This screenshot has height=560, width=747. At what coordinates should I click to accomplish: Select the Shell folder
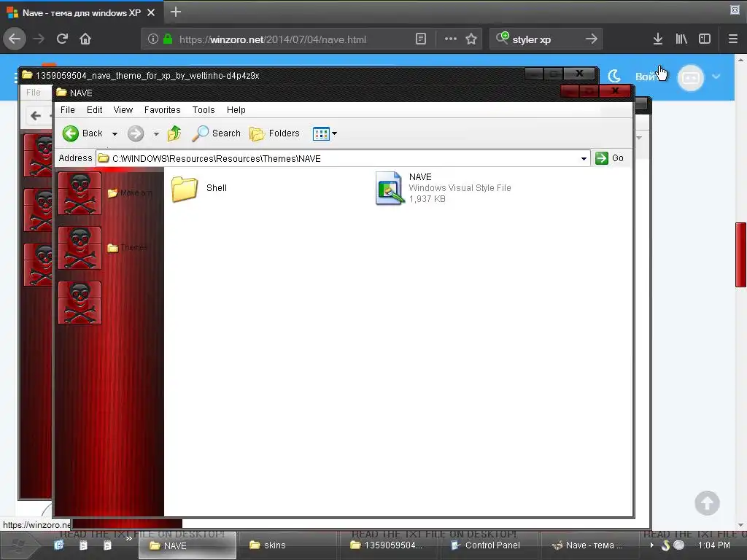(199, 189)
